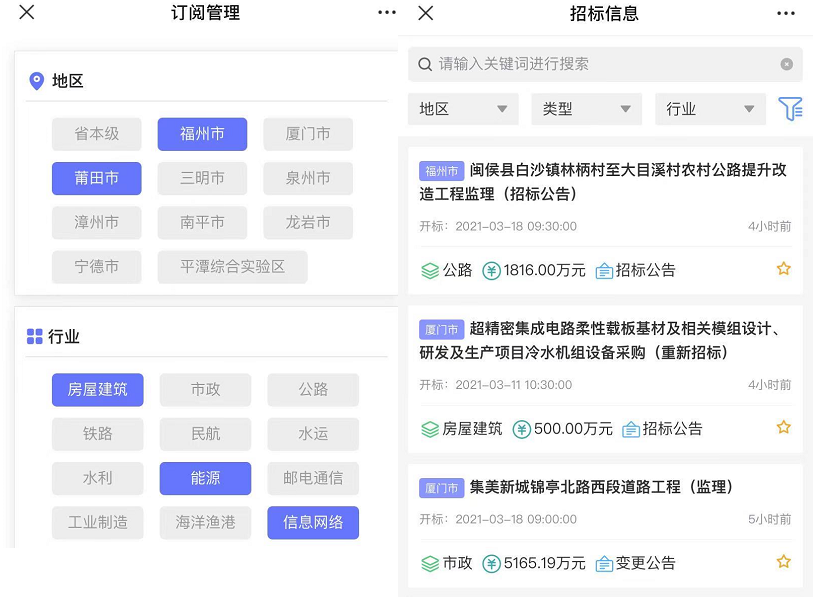Open the 集美新城锦亭北路西段道路工程 listing
821x603 pixels.
pyautogui.click(x=602, y=487)
